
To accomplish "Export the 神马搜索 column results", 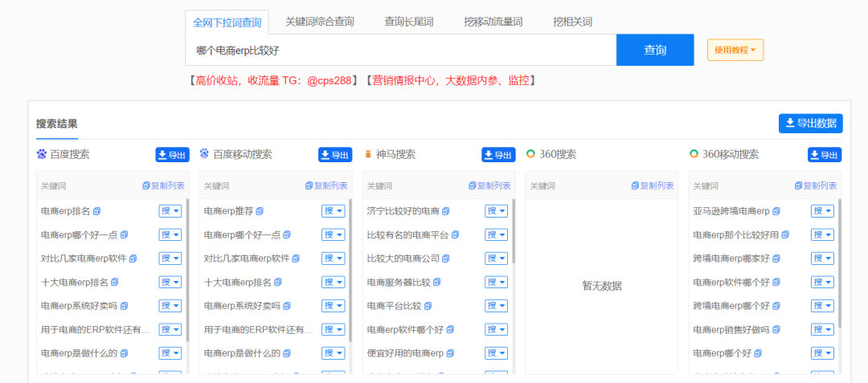I will point(498,155).
